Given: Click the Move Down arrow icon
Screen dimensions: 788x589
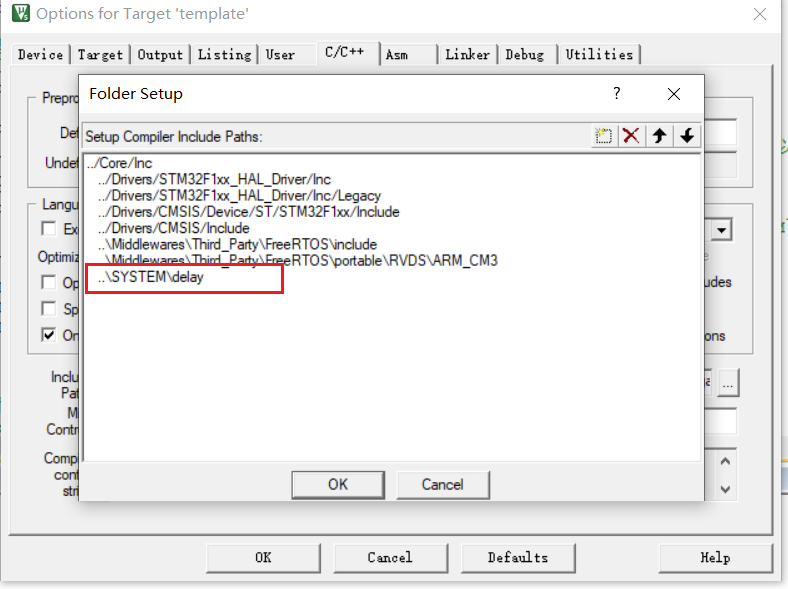Looking at the screenshot, I should pyautogui.click(x=687, y=136).
